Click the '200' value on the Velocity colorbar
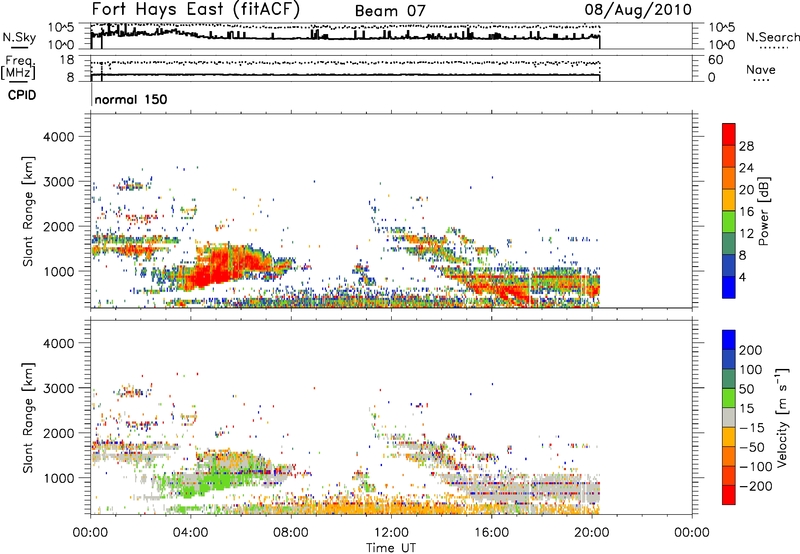 click(x=751, y=350)
